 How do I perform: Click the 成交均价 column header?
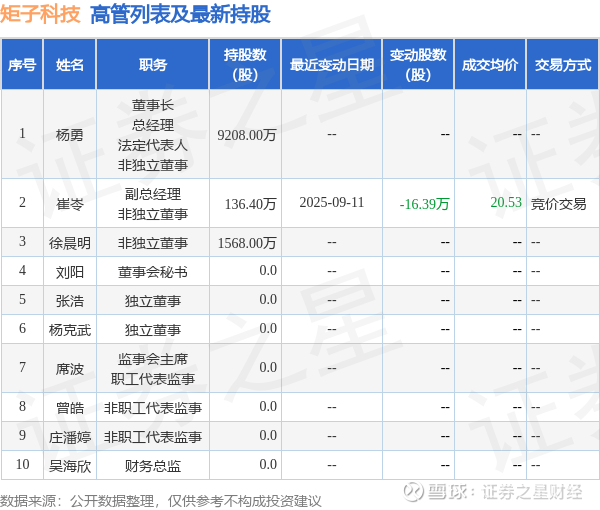490,65
